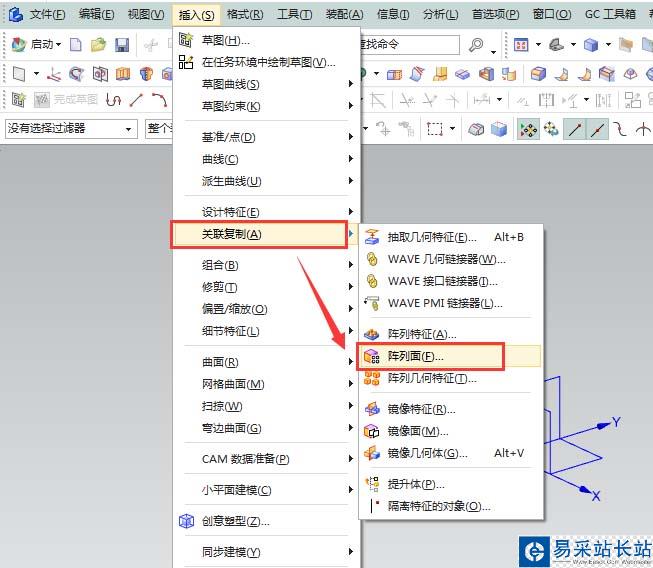Expand the 曲面(R) submenu
653x568 pixels.
coord(266,362)
